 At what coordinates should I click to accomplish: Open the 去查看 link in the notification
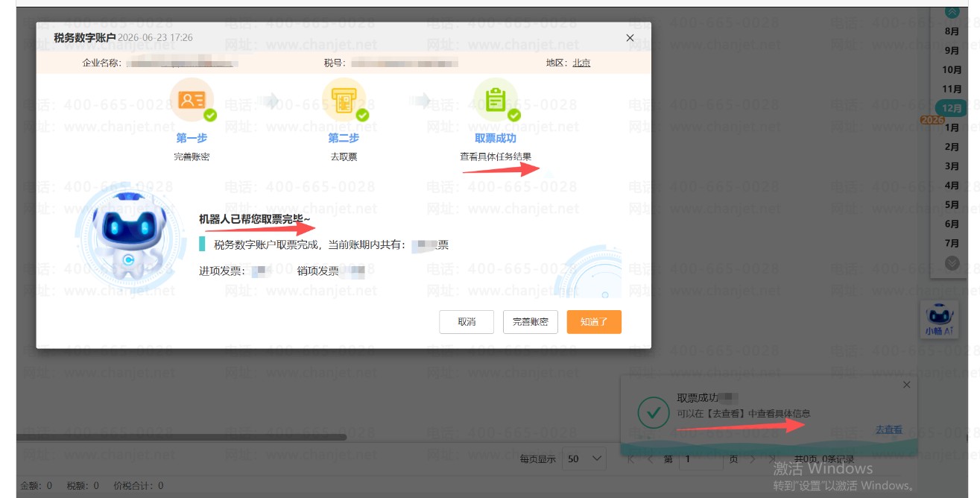click(x=888, y=429)
